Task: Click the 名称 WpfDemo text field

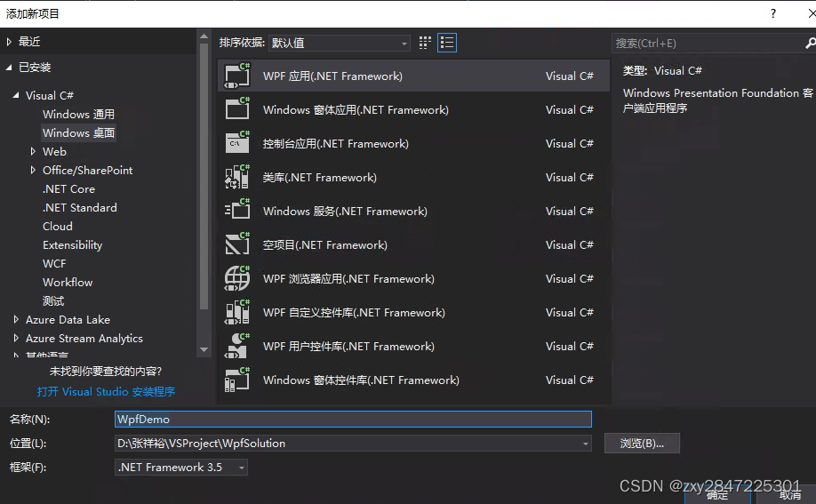Action: pos(353,420)
